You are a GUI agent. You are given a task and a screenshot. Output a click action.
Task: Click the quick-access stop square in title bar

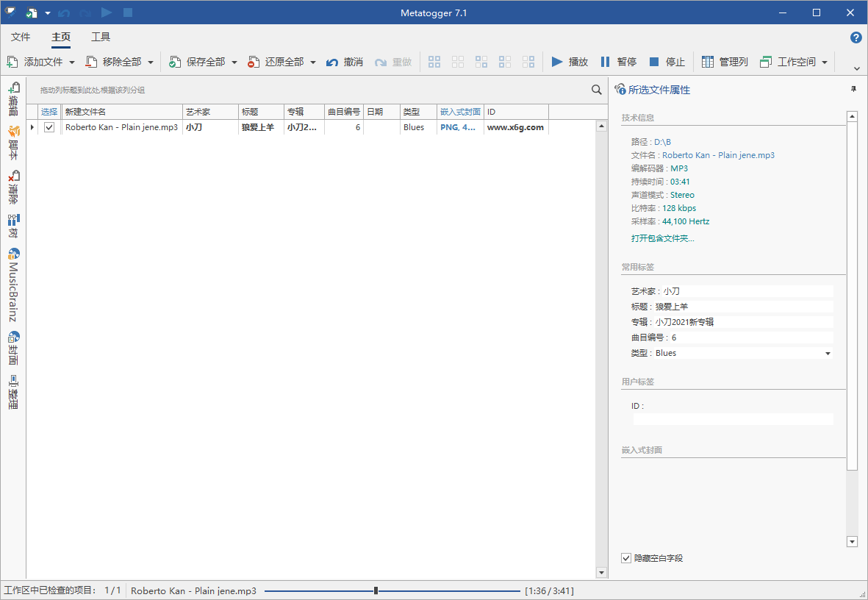click(x=128, y=12)
